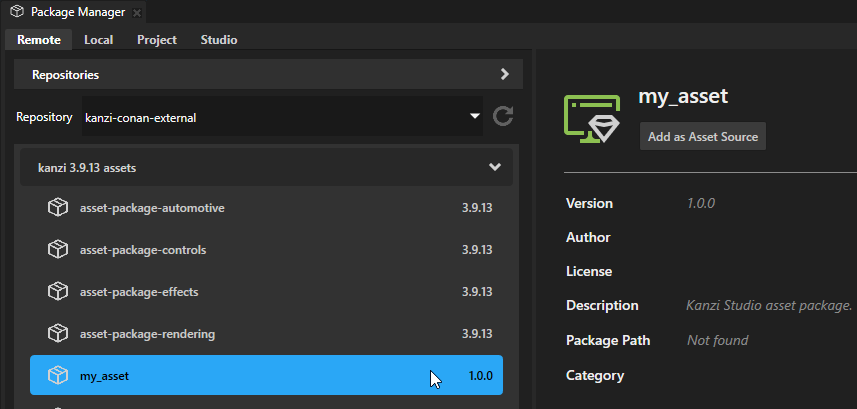Click the Repositories header label

(x=66, y=75)
